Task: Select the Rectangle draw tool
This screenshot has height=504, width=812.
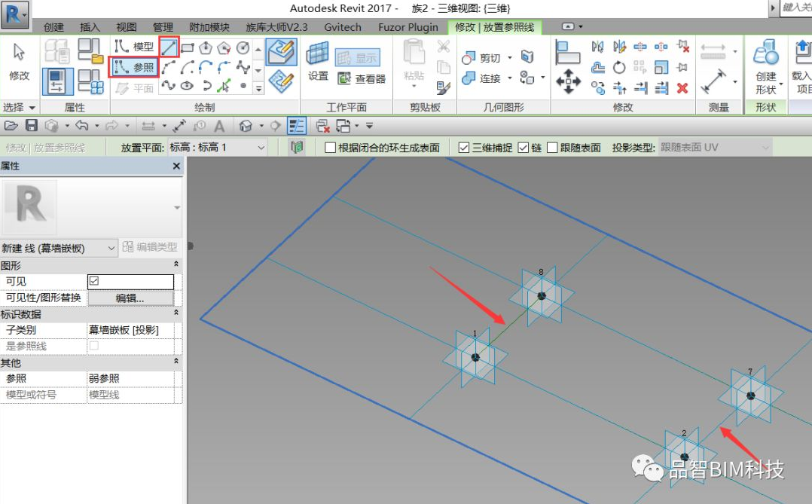Action: click(188, 47)
